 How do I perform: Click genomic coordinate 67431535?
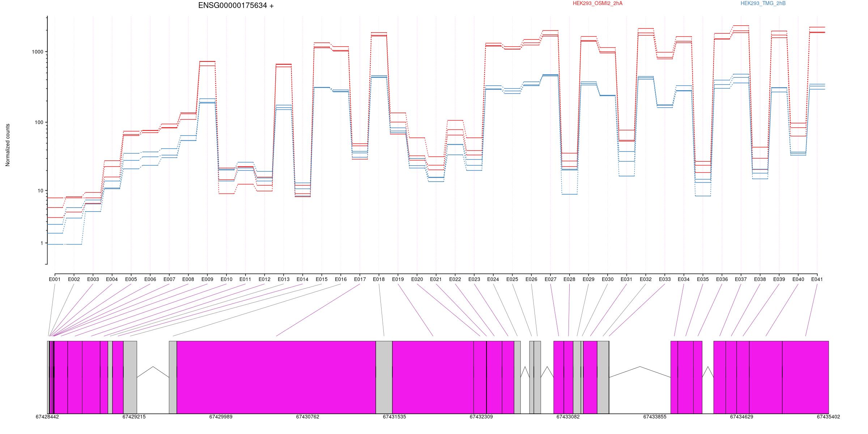(x=395, y=417)
